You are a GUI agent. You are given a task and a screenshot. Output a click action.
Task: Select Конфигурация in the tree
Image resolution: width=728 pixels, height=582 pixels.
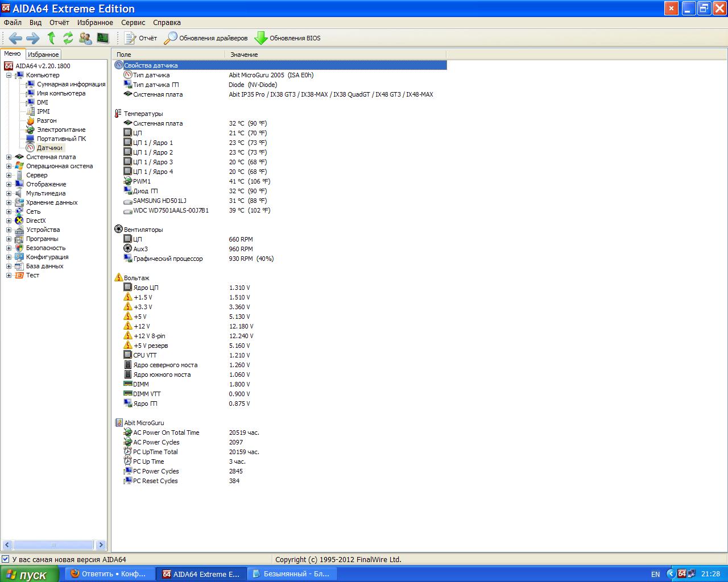[x=47, y=257]
